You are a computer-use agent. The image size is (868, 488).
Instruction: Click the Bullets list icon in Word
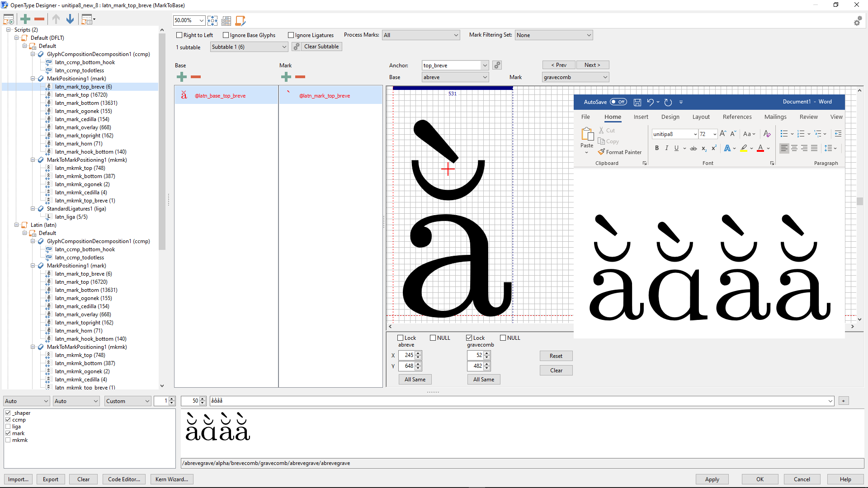(784, 134)
